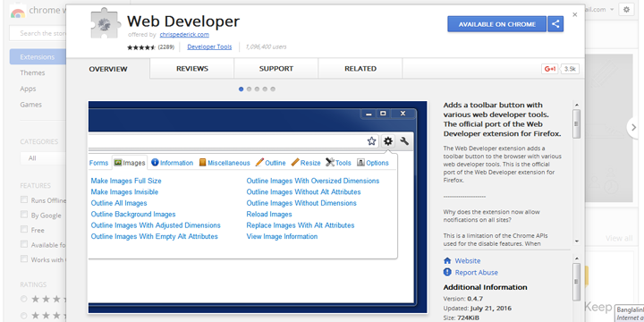Click Replace Images With Alt Attributes text
644x322 pixels.
[x=301, y=225]
